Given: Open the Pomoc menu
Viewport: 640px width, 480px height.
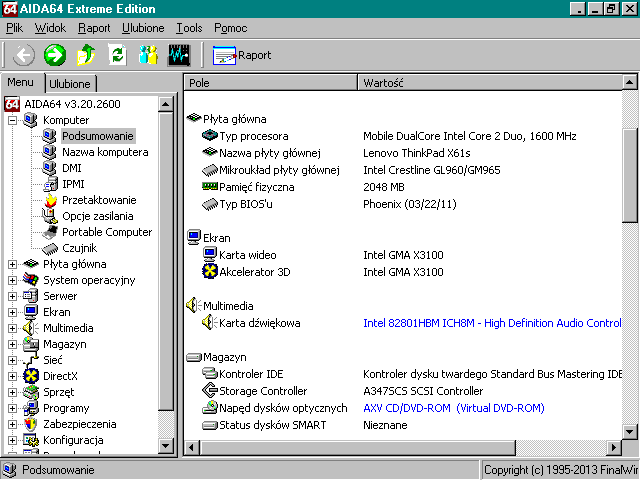Looking at the screenshot, I should [231, 28].
